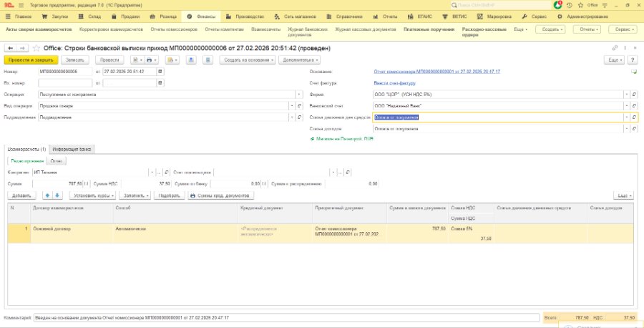This screenshot has height=328, width=644.
Task: Open Фирма card with open icon
Action: [x=635, y=95]
